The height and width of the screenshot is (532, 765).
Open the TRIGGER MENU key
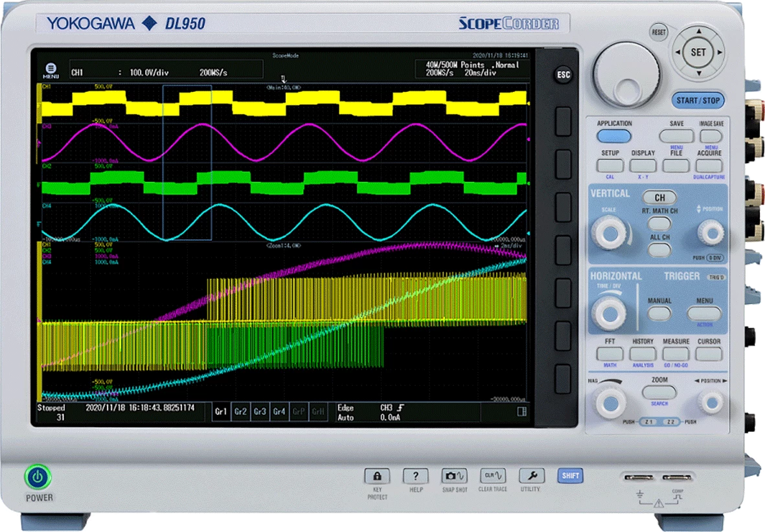704,313
